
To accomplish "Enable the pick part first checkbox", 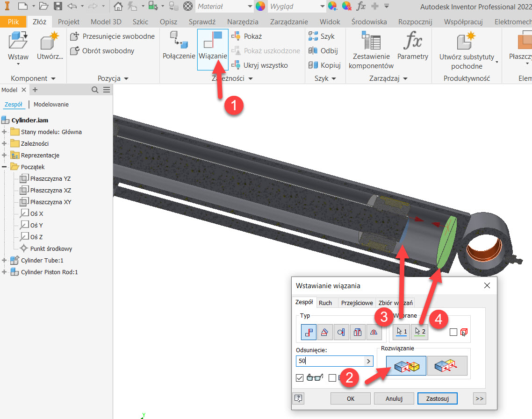I will (453, 333).
